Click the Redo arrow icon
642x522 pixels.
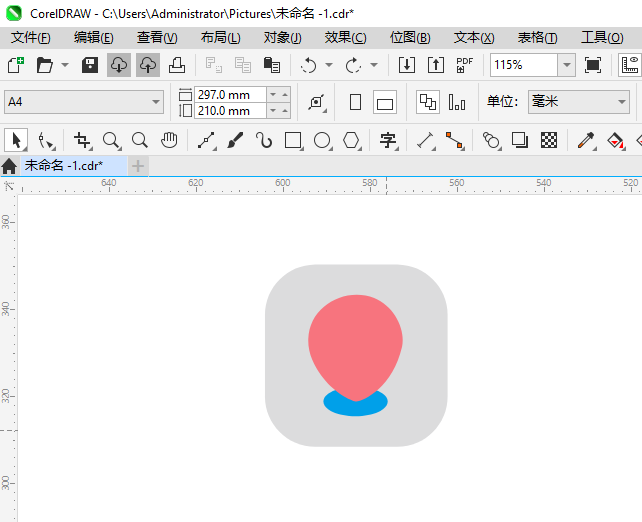pyautogui.click(x=353, y=65)
